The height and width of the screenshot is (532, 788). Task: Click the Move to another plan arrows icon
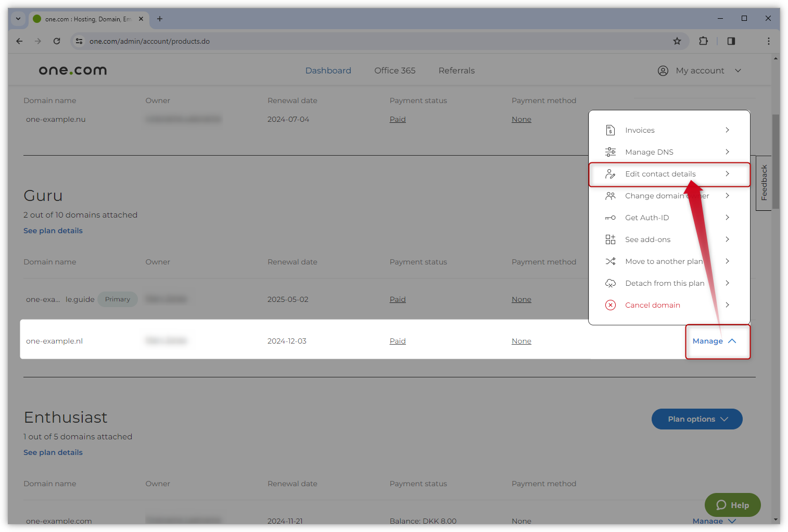coord(610,261)
